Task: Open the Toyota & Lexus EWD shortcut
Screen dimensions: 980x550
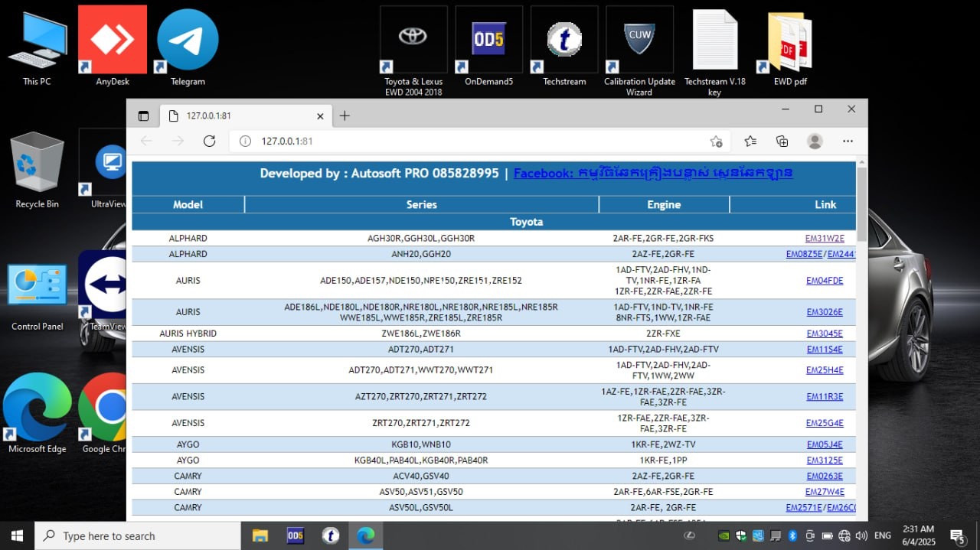Action: pyautogui.click(x=413, y=51)
